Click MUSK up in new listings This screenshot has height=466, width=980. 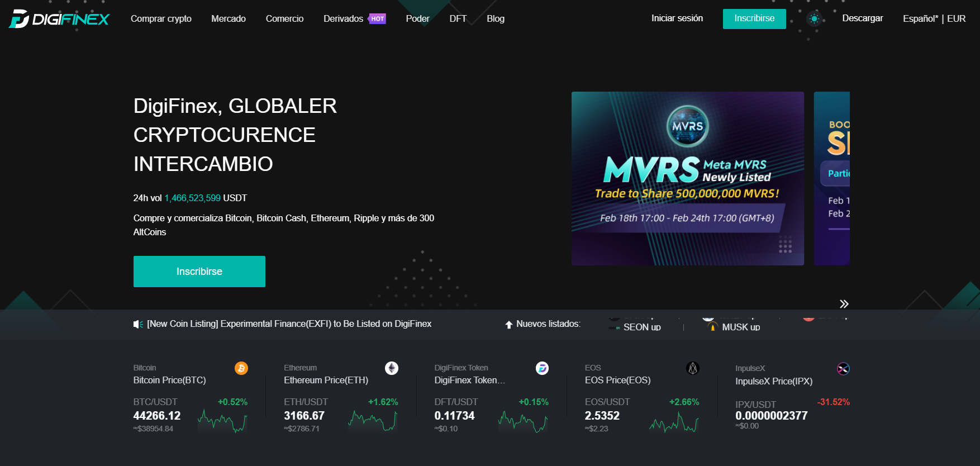pyautogui.click(x=741, y=327)
